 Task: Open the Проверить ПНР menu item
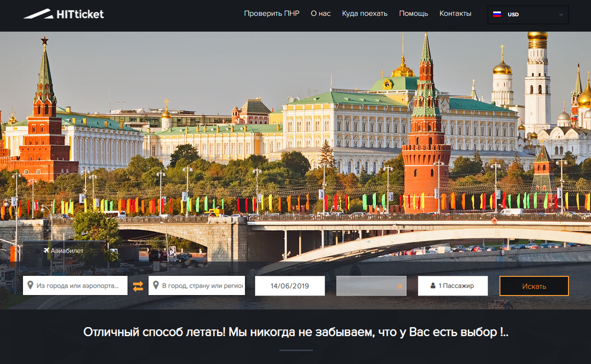tap(271, 13)
